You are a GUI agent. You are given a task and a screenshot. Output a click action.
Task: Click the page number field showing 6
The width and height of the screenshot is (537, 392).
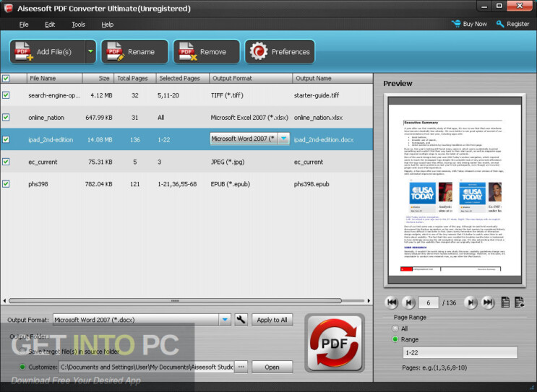coord(428,302)
